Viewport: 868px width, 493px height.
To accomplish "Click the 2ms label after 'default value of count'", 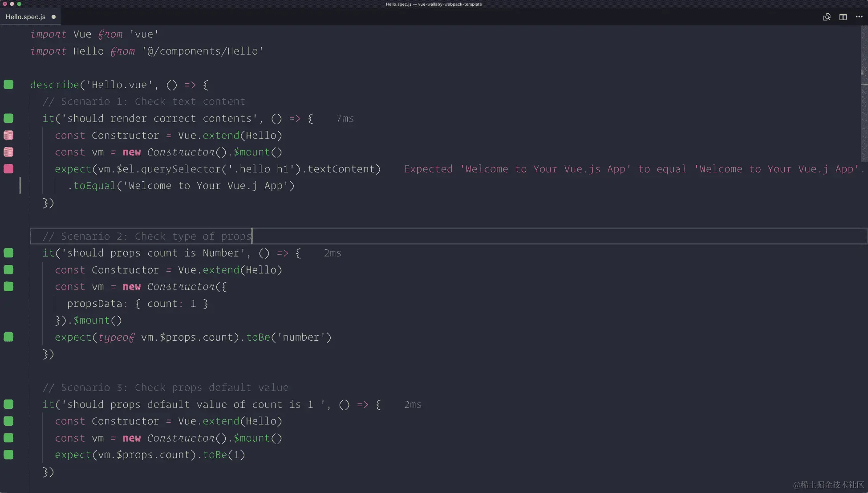I will tap(413, 405).
